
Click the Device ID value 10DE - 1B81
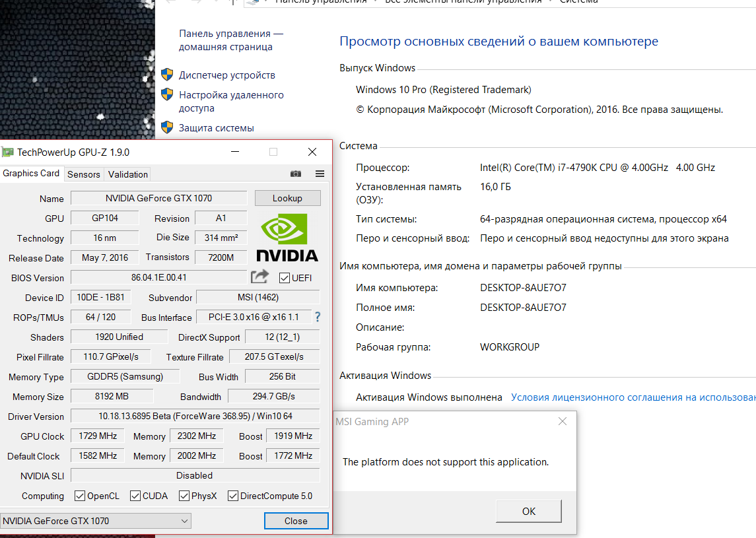point(100,297)
